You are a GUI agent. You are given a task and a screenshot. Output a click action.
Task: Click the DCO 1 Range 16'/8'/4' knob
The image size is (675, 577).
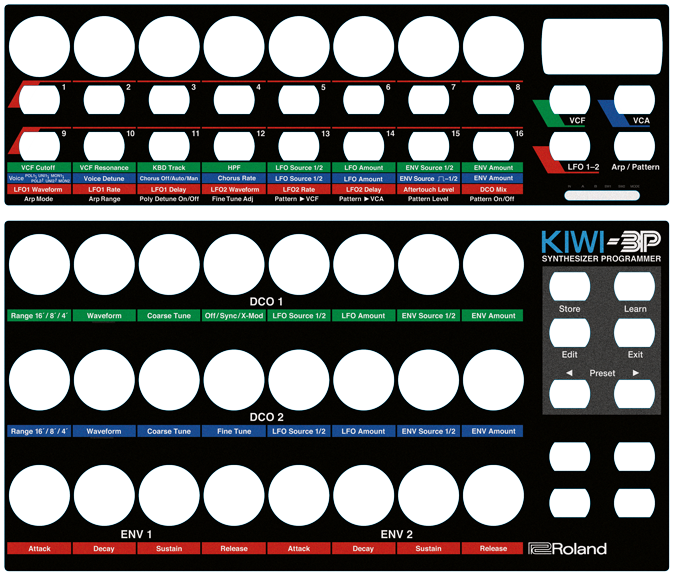click(x=39, y=264)
